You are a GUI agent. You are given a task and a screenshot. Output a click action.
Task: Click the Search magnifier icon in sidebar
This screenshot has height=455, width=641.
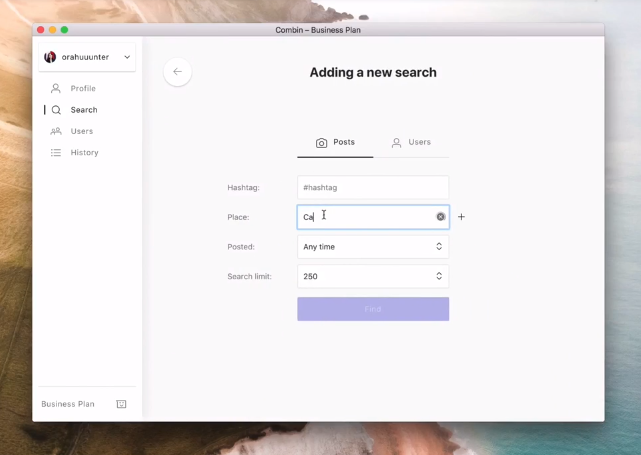(x=56, y=110)
